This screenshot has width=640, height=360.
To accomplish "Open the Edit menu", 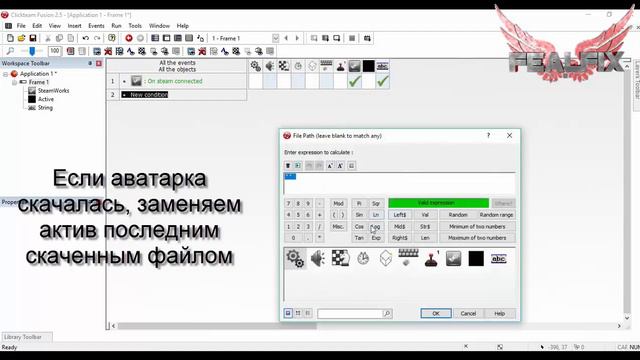I will point(37,26).
